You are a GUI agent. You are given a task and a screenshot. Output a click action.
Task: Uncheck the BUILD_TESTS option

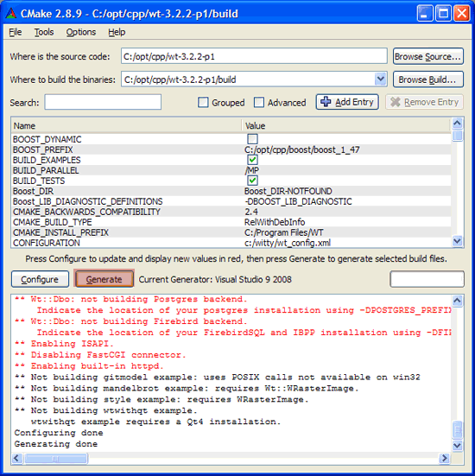252,181
